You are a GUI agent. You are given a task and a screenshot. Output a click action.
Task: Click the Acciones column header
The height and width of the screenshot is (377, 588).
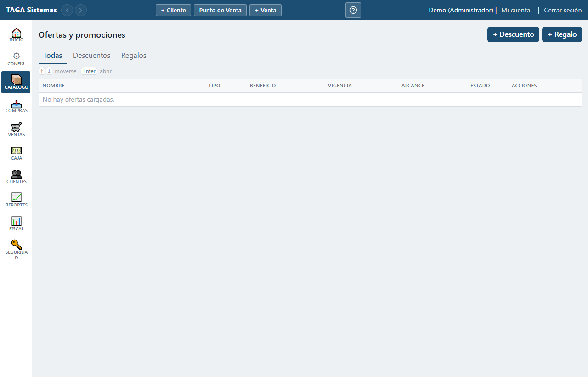coord(524,86)
